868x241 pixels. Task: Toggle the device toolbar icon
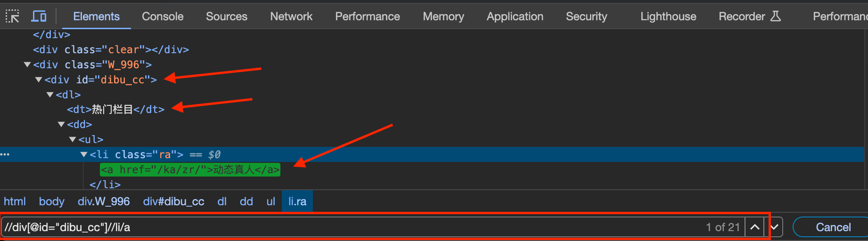click(39, 16)
